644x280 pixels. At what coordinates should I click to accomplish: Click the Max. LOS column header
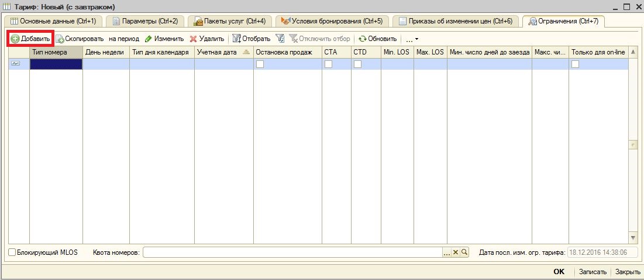431,52
